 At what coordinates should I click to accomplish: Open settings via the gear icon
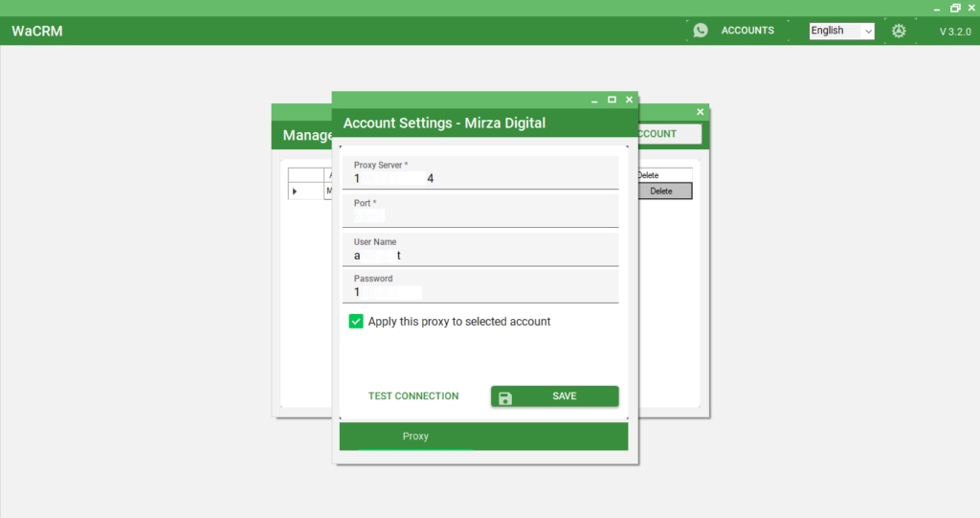(899, 31)
